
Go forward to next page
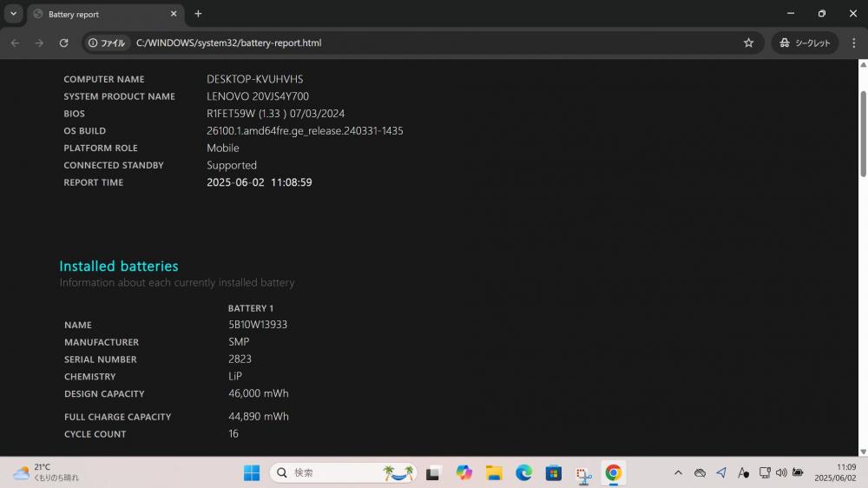click(x=39, y=43)
